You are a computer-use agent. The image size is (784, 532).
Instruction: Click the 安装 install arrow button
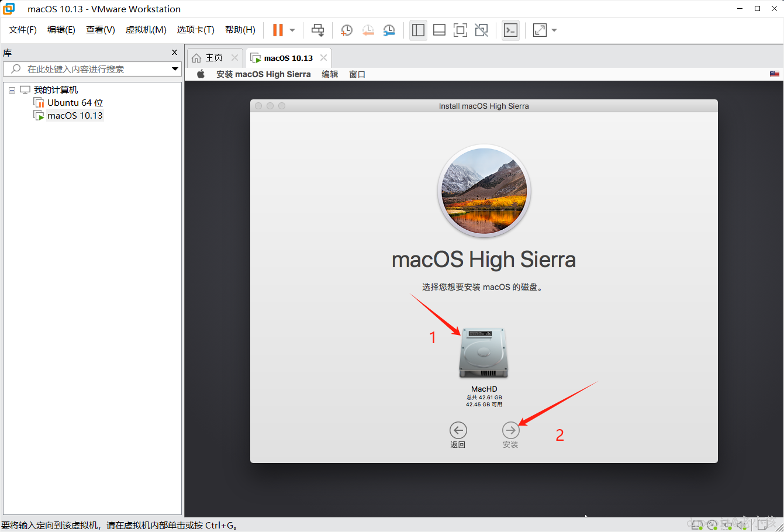click(510, 430)
